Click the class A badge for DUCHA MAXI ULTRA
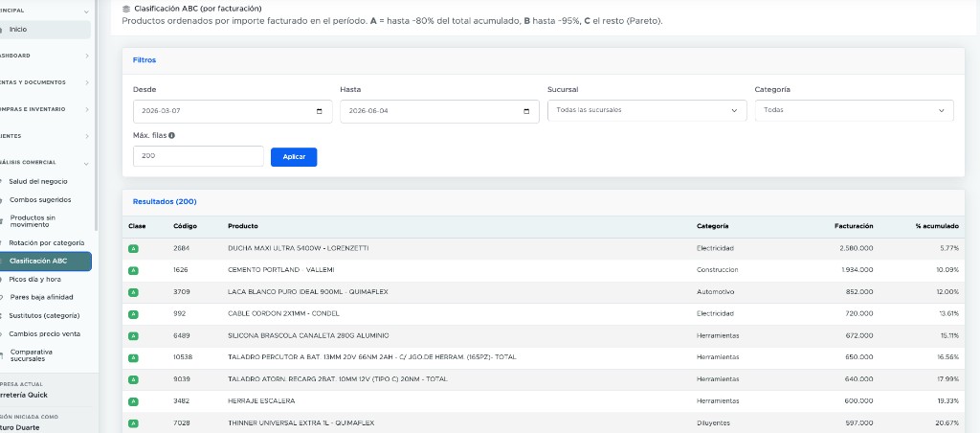 [133, 248]
